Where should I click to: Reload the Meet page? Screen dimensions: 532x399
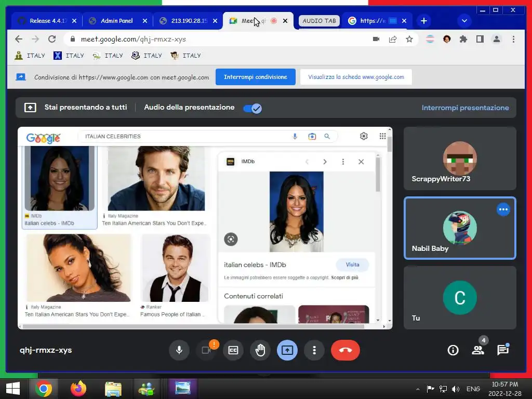[x=51, y=39]
